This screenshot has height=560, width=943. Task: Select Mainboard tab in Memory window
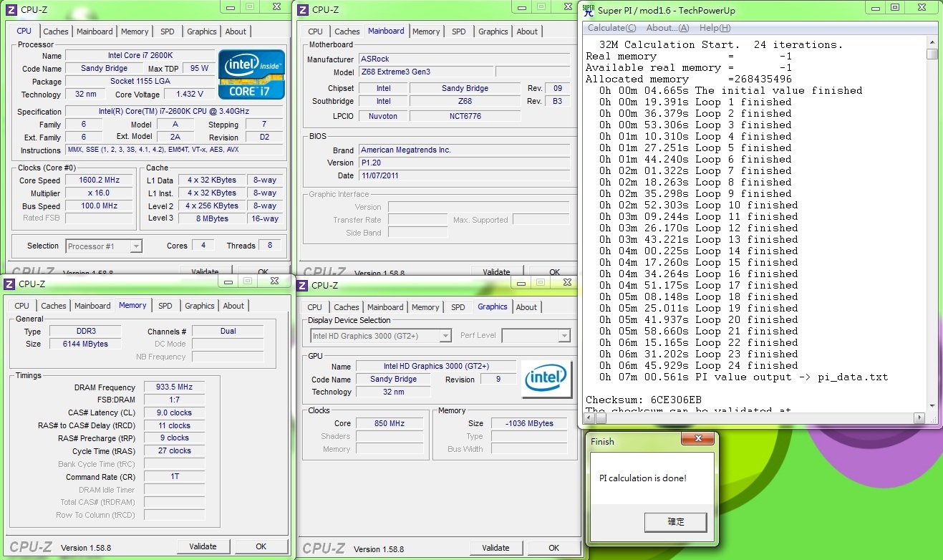(x=93, y=306)
